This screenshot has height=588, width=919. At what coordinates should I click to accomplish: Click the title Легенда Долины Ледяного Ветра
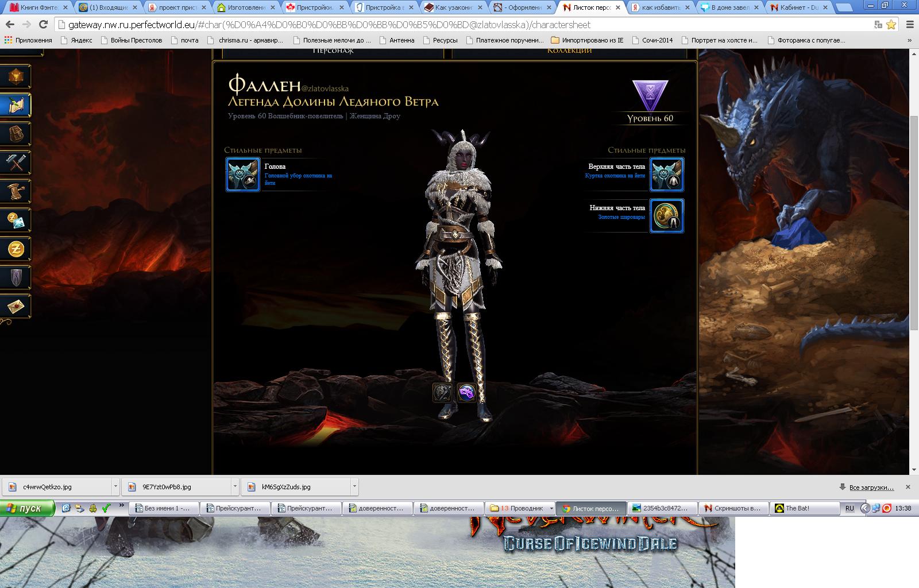[x=333, y=102]
